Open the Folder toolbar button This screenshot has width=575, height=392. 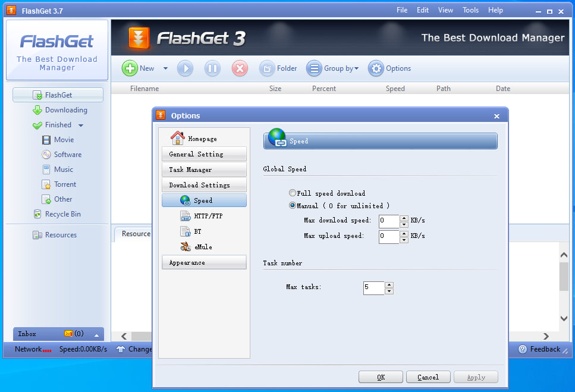pyautogui.click(x=278, y=68)
